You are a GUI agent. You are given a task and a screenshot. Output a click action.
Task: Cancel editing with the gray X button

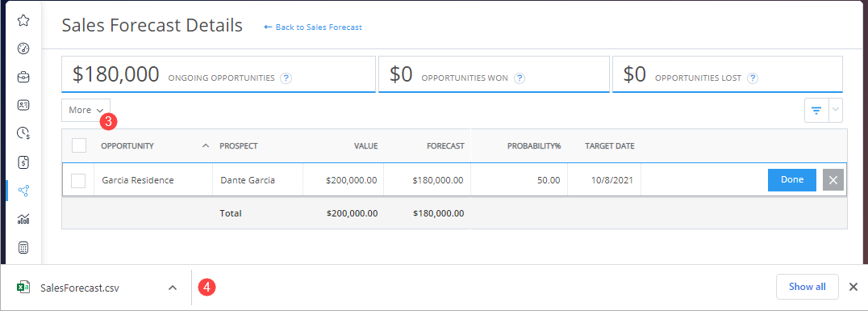(833, 179)
